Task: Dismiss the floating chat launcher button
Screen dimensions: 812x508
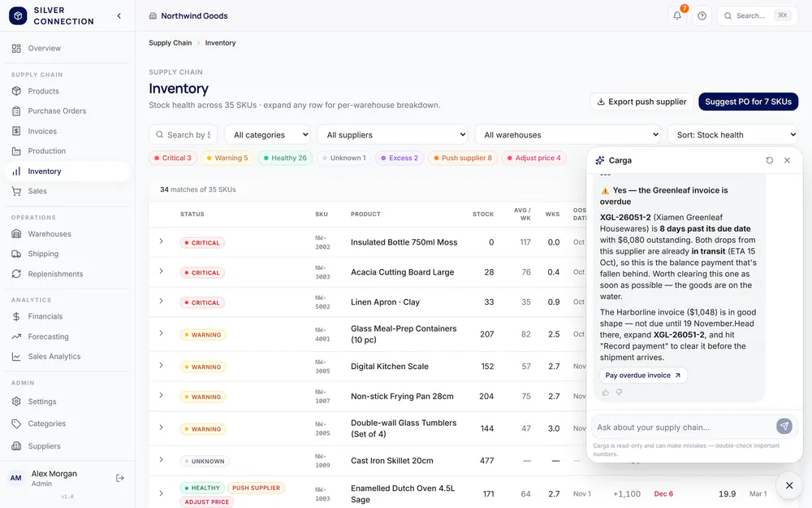Action: point(789,485)
